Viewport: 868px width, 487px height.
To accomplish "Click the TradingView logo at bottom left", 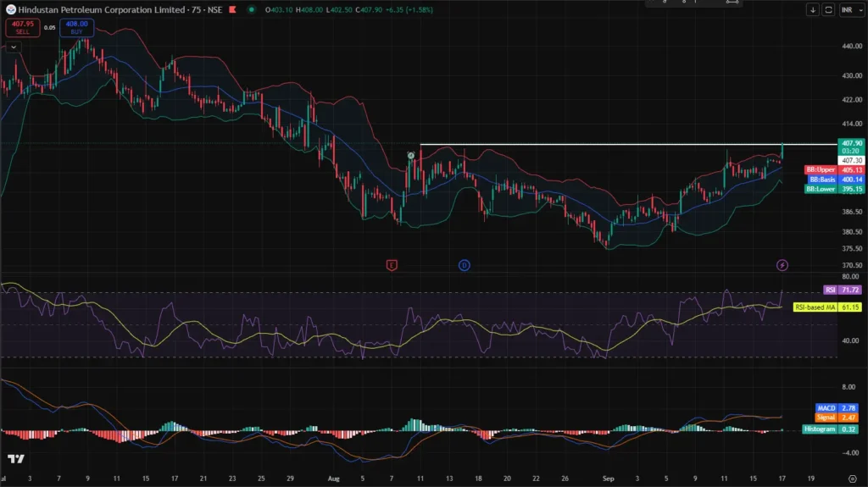I will [x=14, y=459].
